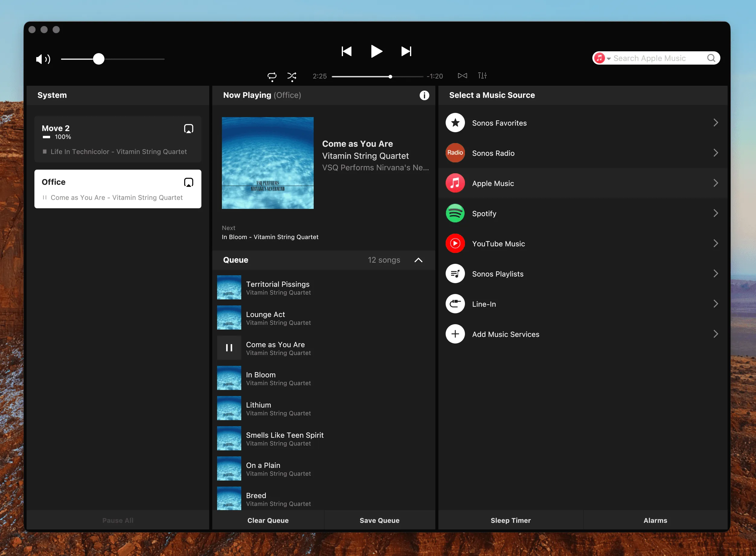756x556 pixels.
Task: Click the remaining time -1:20
Action: pos(434,76)
